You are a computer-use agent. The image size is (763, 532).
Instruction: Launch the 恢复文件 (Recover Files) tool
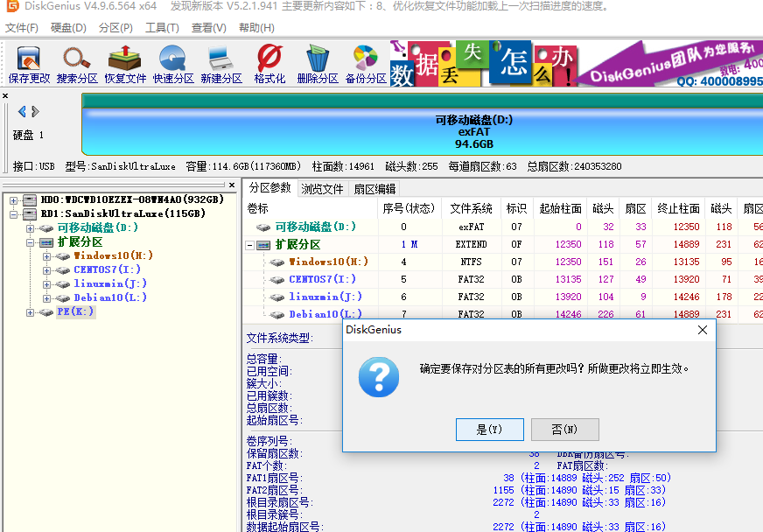(x=125, y=64)
